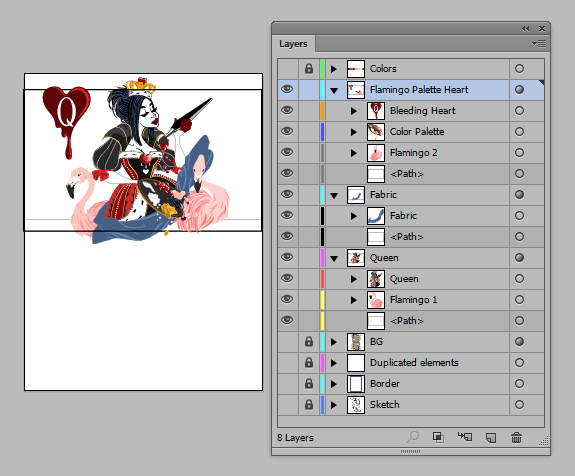
Task: Click Create New Sublayer icon
Action: click(465, 437)
